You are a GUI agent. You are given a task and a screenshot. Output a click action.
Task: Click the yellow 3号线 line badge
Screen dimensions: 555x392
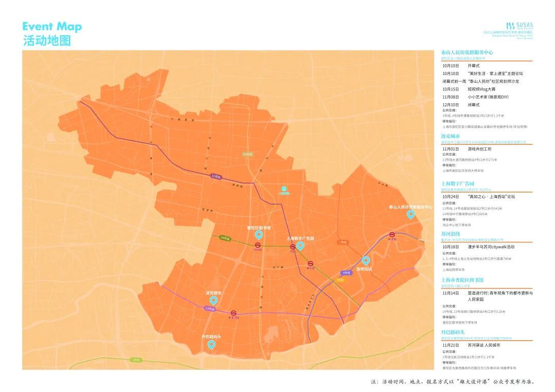tap(340, 280)
